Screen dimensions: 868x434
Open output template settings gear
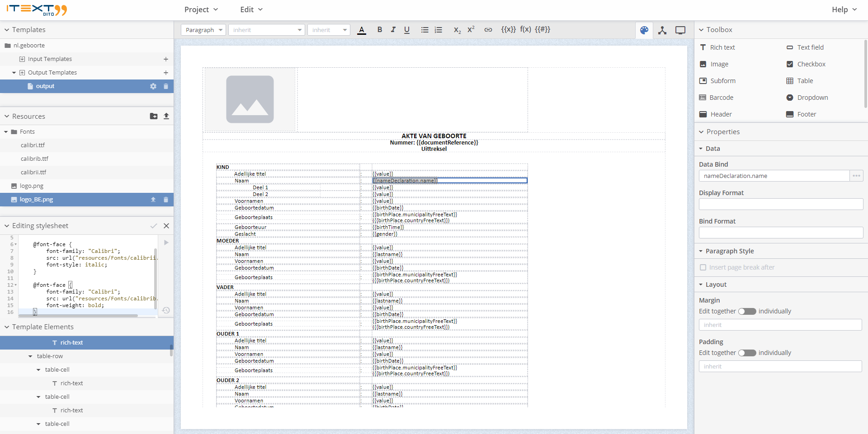point(153,86)
